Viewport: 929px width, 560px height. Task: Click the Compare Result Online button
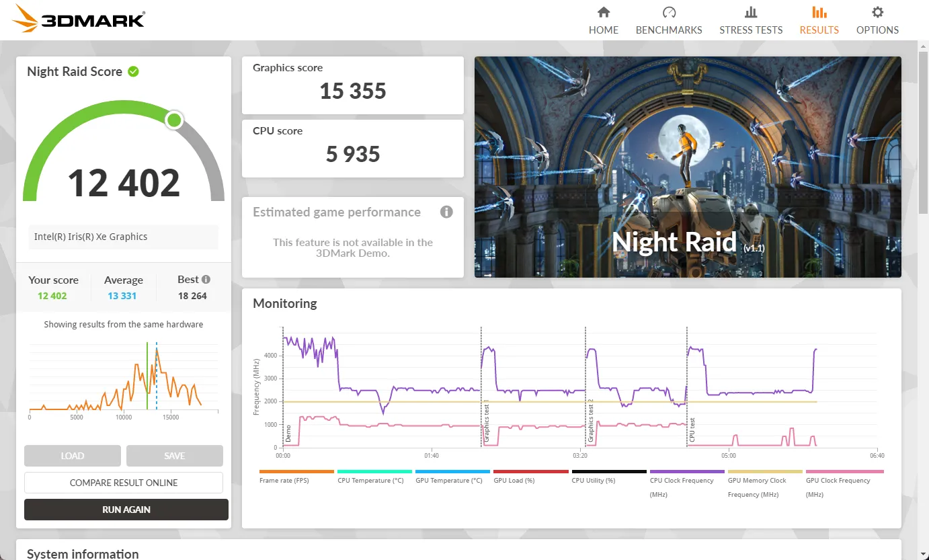coord(124,483)
